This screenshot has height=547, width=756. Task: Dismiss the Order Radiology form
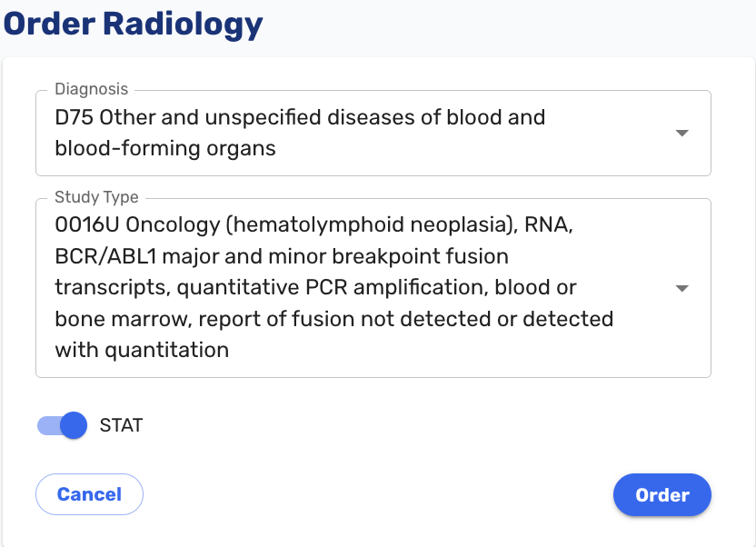coord(89,494)
